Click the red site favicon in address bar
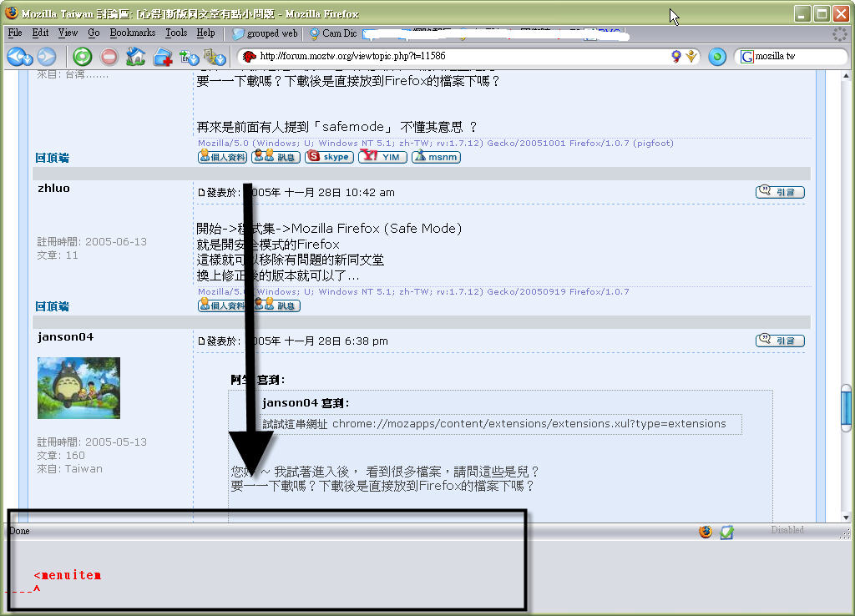The width and height of the screenshot is (855, 616). [249, 56]
